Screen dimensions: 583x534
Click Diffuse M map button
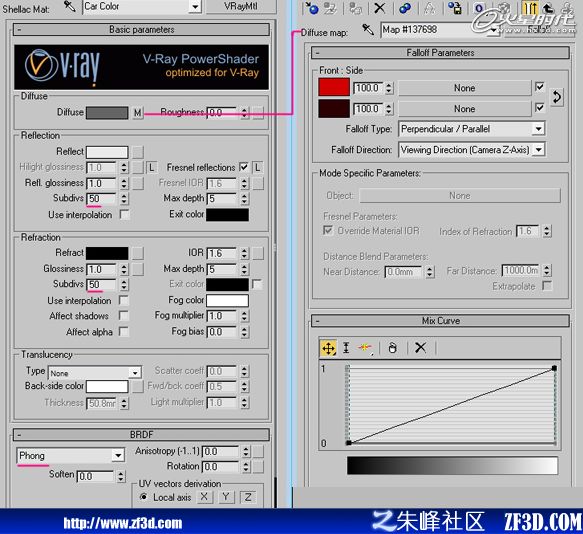pyautogui.click(x=138, y=112)
